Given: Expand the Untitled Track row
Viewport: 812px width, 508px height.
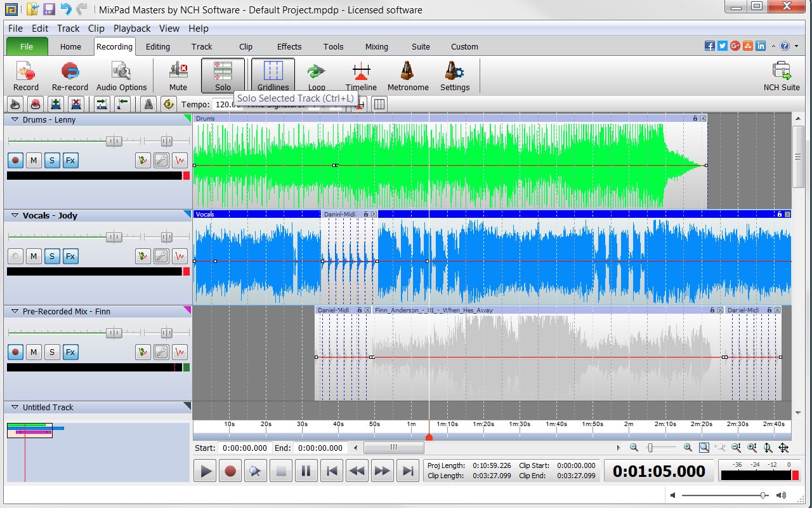Looking at the screenshot, I should [14, 408].
